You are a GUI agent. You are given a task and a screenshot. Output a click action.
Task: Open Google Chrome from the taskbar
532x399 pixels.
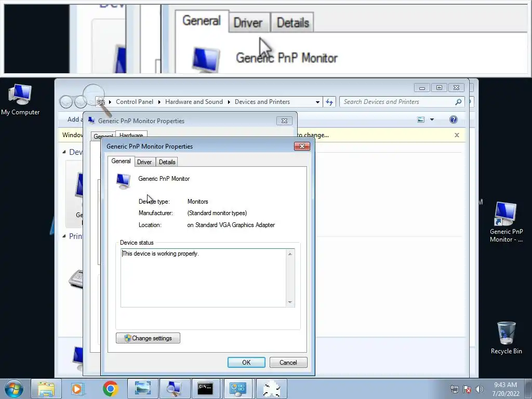(x=110, y=389)
